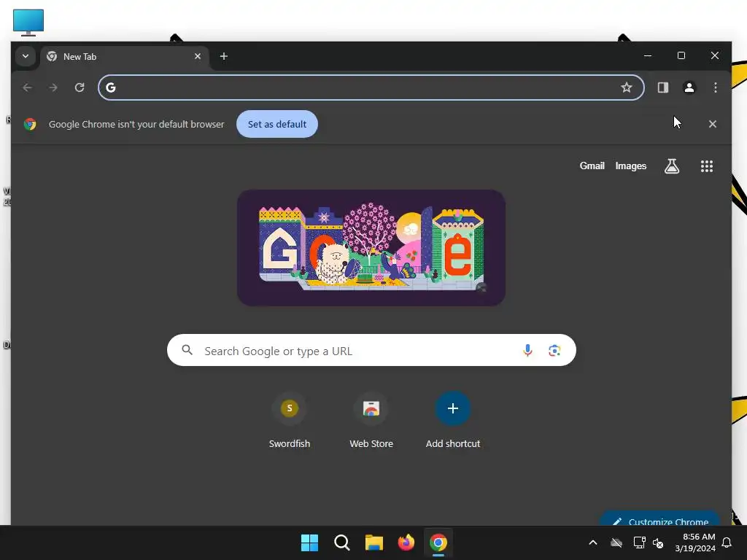This screenshot has height=560, width=747.
Task: Open the network tray icon
Action: point(639,542)
